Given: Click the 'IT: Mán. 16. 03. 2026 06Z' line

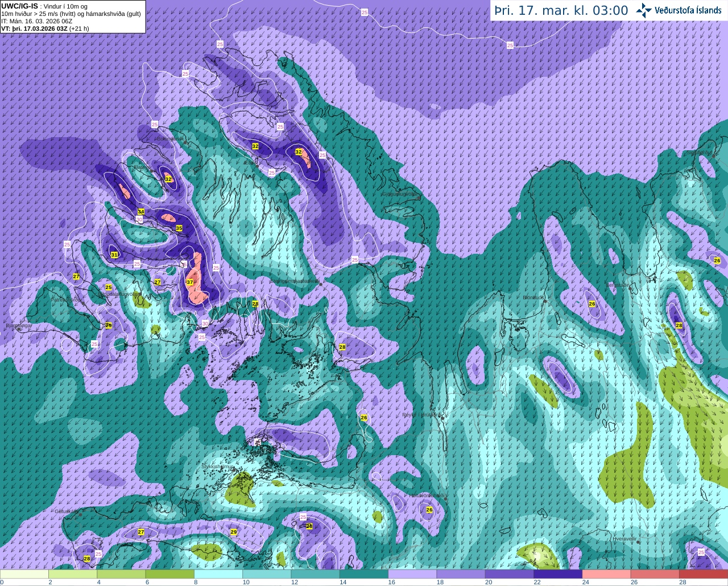Looking at the screenshot, I should click(37, 21).
